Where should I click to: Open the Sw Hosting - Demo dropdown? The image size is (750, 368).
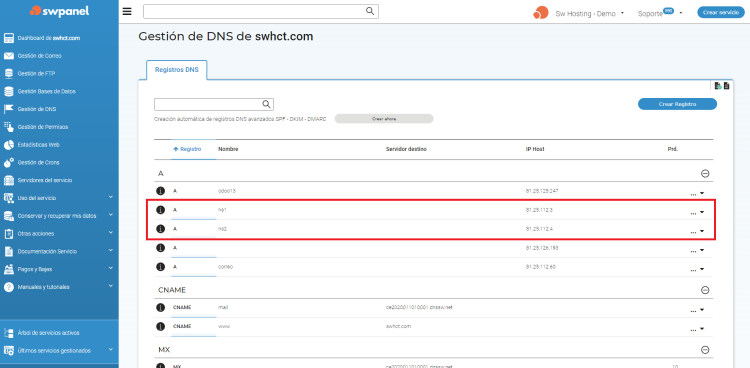(x=590, y=13)
